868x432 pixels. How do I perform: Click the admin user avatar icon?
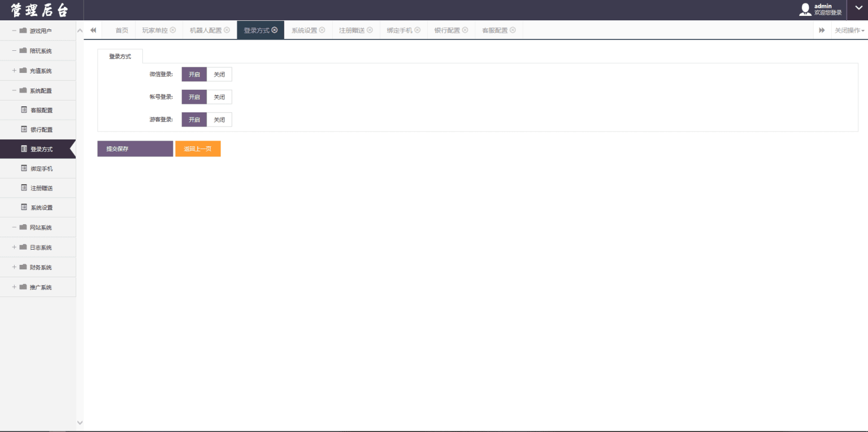click(x=805, y=10)
